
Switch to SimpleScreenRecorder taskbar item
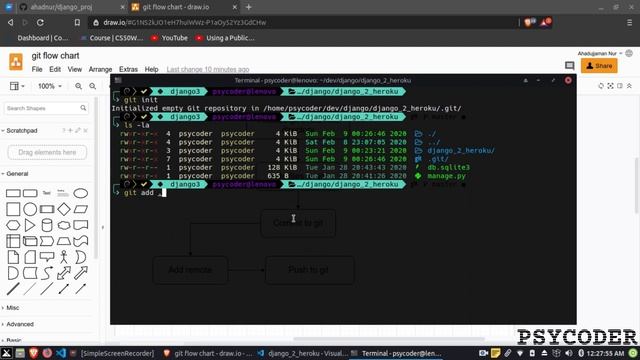click(112, 353)
